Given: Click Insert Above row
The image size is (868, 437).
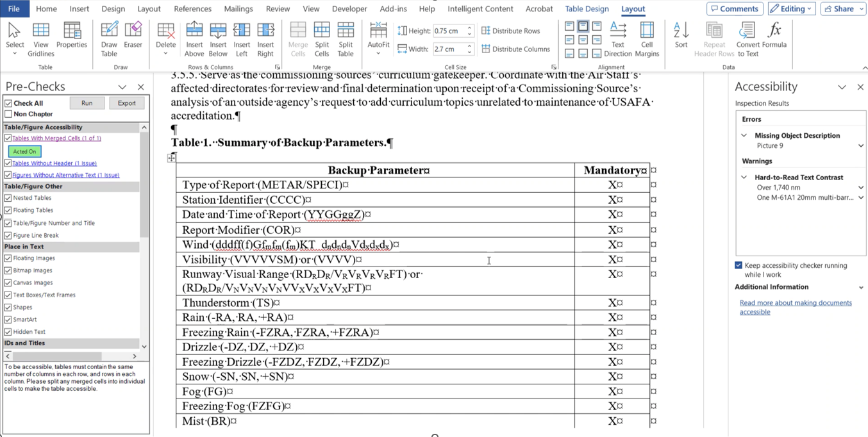Looking at the screenshot, I should pos(194,38).
